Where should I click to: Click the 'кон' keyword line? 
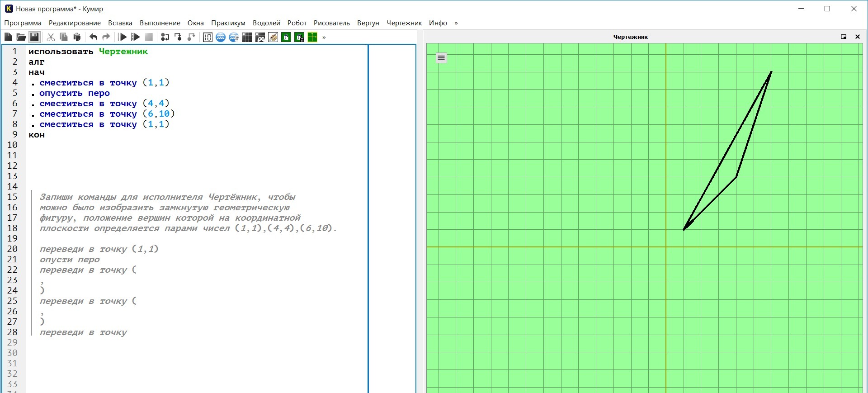coord(37,135)
